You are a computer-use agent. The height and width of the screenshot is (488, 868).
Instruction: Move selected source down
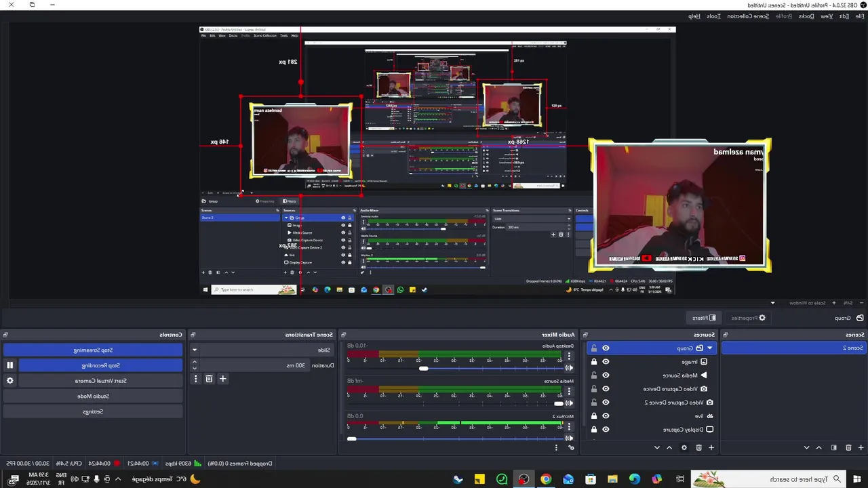click(x=656, y=447)
